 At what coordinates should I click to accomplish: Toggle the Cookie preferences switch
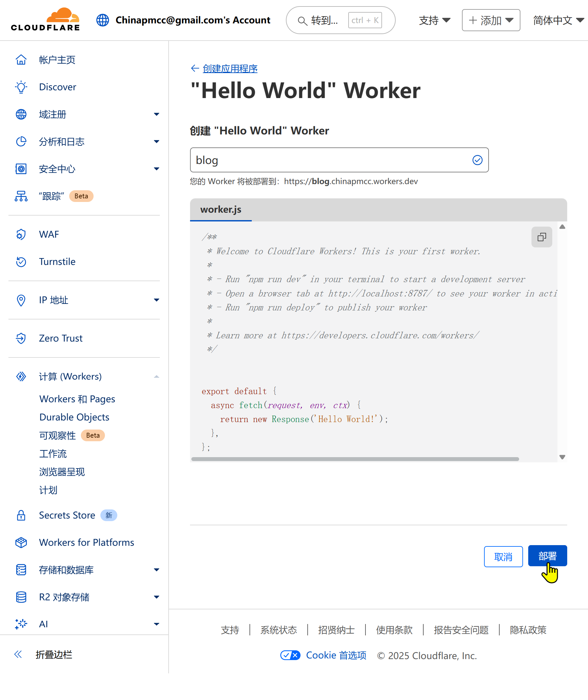click(x=290, y=655)
